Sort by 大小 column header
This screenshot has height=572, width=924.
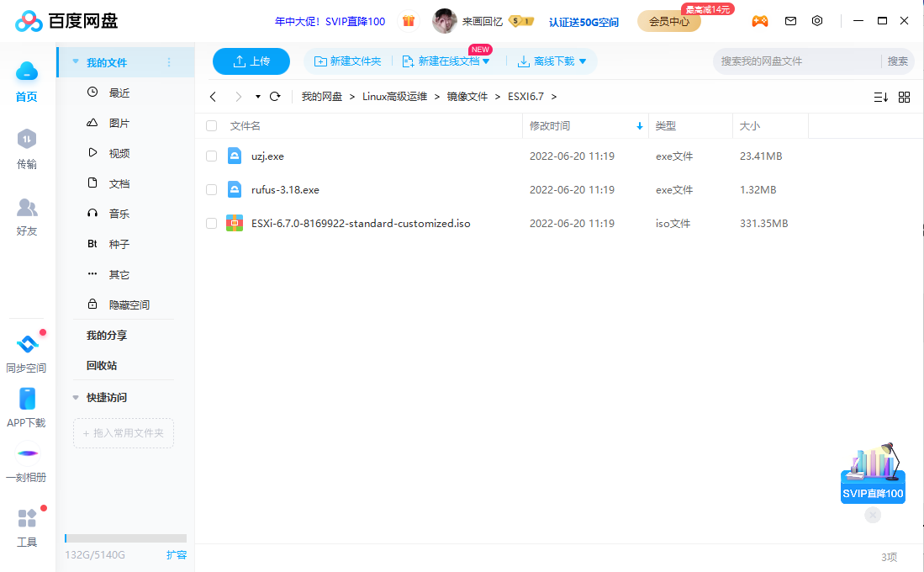[x=750, y=126]
